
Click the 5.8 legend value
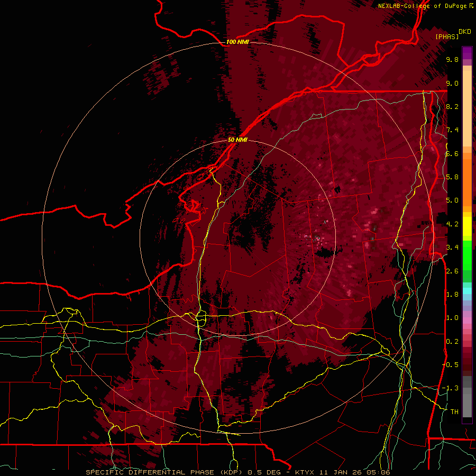pyautogui.click(x=452, y=177)
